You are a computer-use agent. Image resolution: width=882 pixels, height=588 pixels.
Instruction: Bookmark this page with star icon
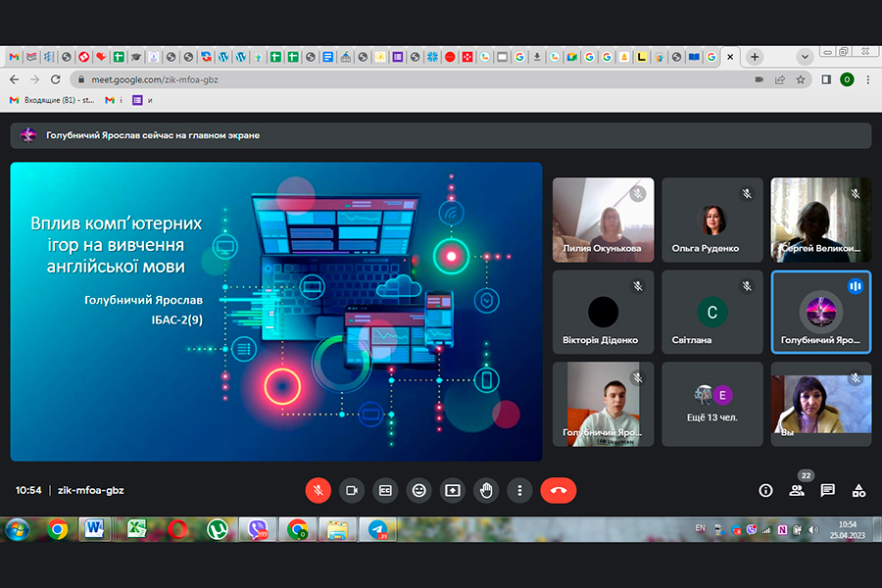coord(801,79)
